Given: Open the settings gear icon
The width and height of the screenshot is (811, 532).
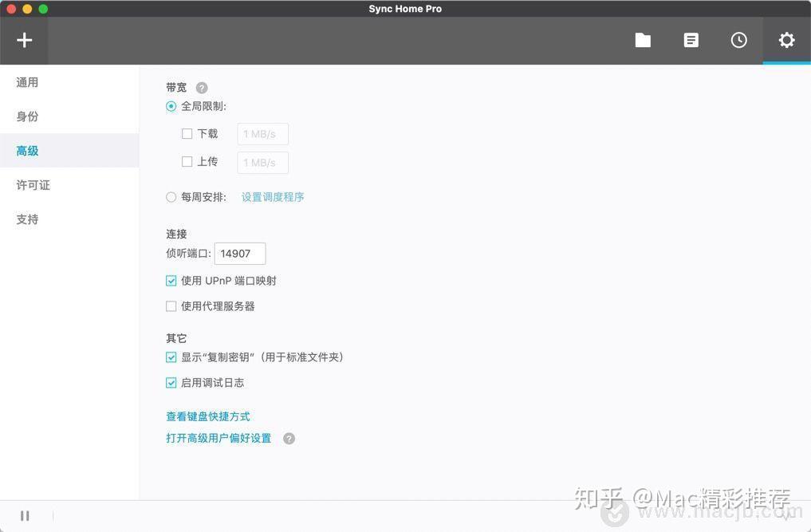Looking at the screenshot, I should (787, 41).
